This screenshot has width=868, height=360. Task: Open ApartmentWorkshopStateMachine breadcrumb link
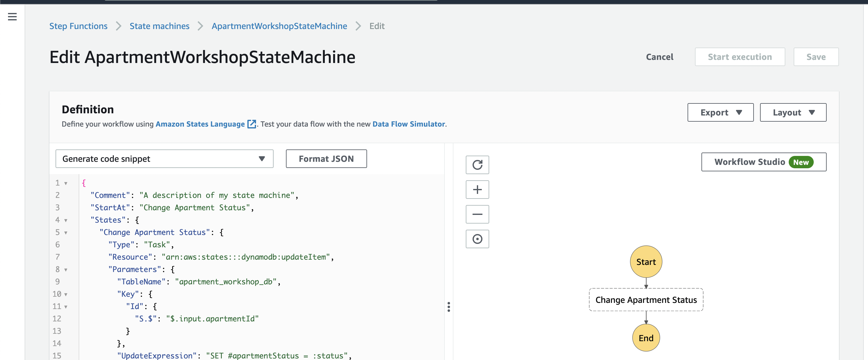pos(279,26)
